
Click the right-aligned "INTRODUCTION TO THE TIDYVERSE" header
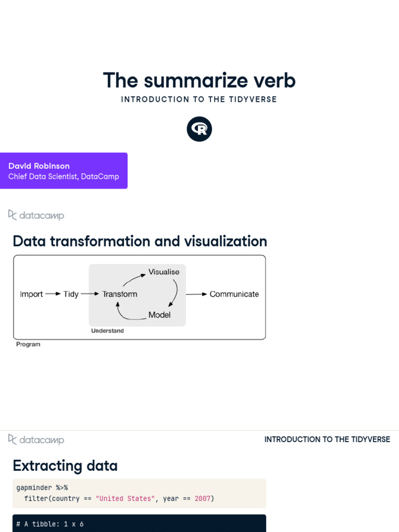[327, 440]
